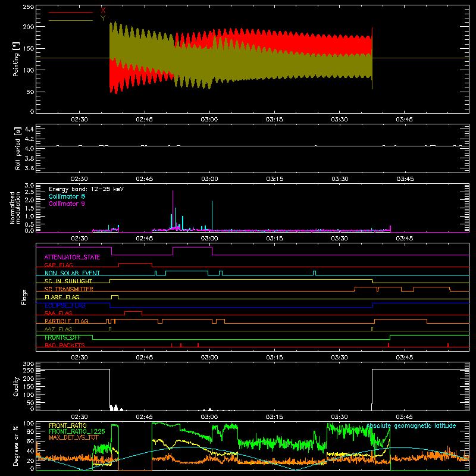This screenshot has height=476, width=476.
Task: Click the 'SC_TRANSMITTER' flag label
Action: [69, 289]
